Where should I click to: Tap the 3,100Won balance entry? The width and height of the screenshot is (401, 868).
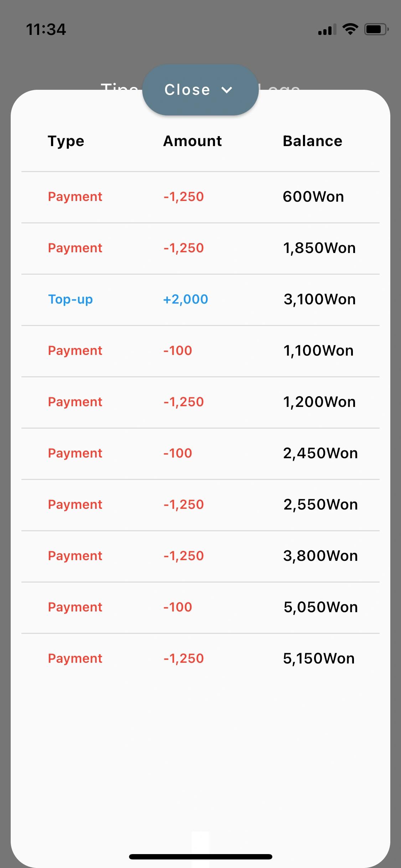(320, 299)
